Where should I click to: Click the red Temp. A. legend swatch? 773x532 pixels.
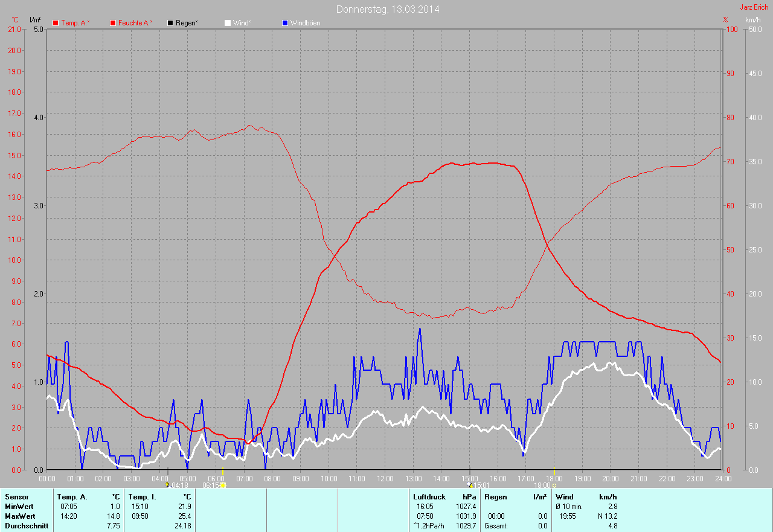56,23
